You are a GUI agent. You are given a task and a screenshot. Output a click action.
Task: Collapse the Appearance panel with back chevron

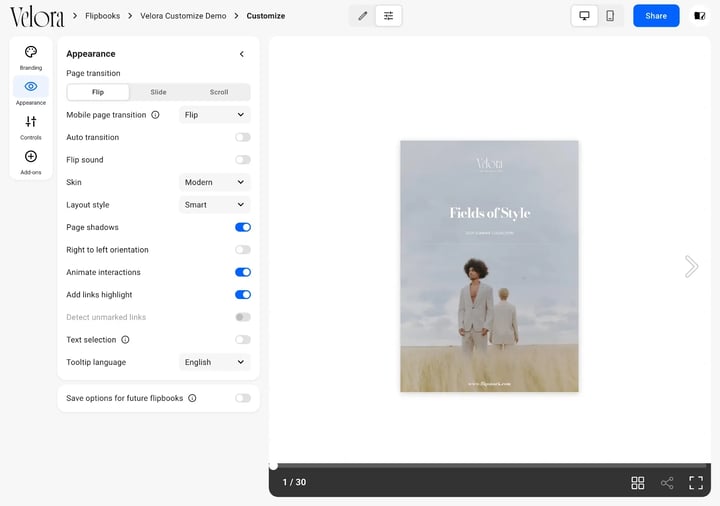click(242, 54)
